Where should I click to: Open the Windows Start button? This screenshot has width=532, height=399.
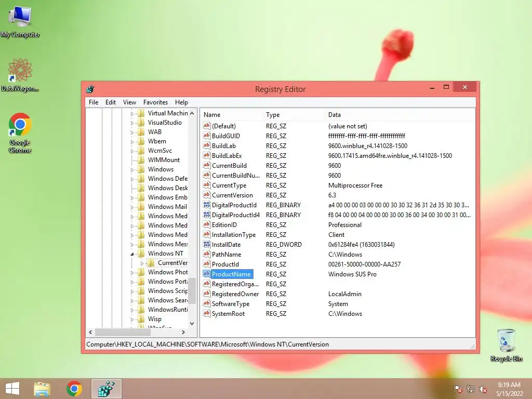click(x=12, y=389)
